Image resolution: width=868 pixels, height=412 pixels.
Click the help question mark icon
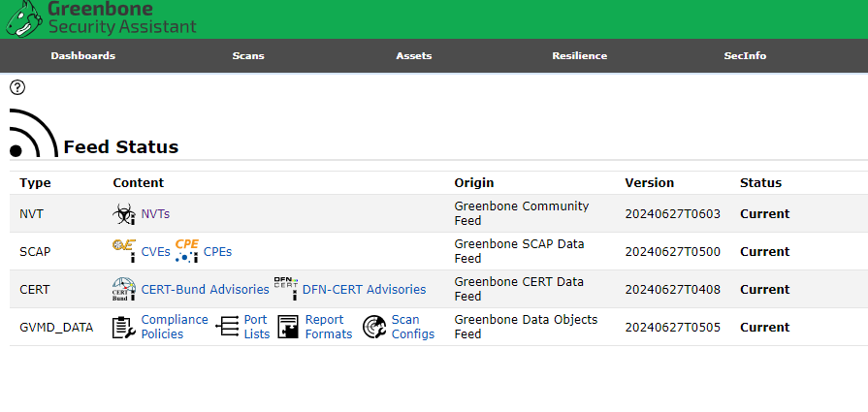[x=17, y=87]
